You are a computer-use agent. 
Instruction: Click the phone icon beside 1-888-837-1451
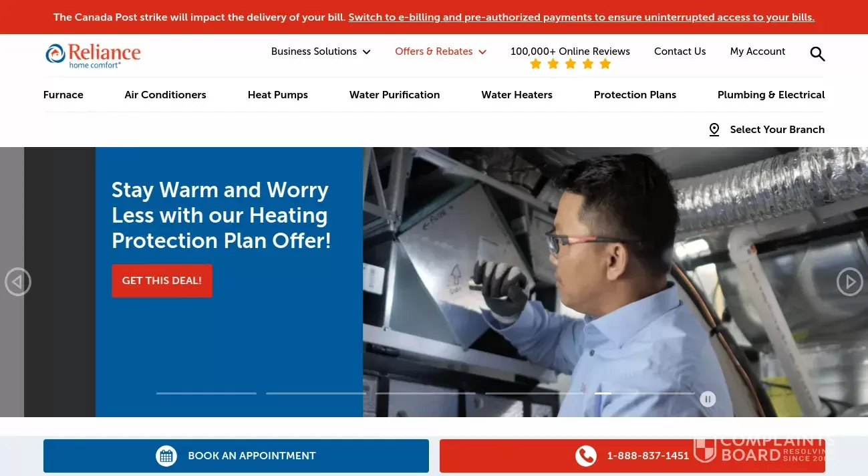coord(586,456)
